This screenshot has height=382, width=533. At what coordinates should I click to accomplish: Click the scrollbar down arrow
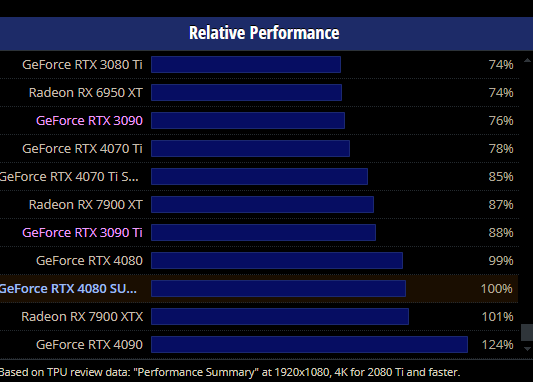(527, 348)
